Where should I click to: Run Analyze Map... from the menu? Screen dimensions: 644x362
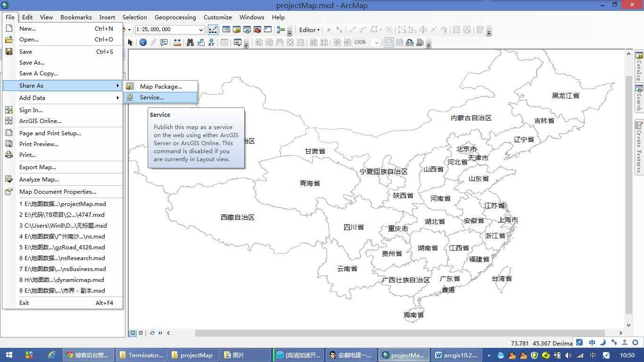[x=63, y=179]
